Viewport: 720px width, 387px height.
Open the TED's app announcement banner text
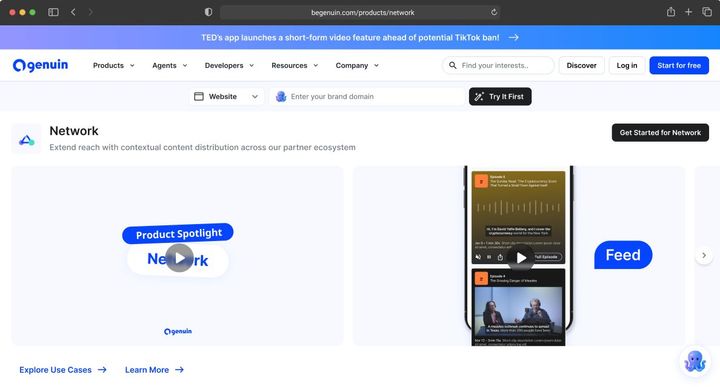click(350, 37)
